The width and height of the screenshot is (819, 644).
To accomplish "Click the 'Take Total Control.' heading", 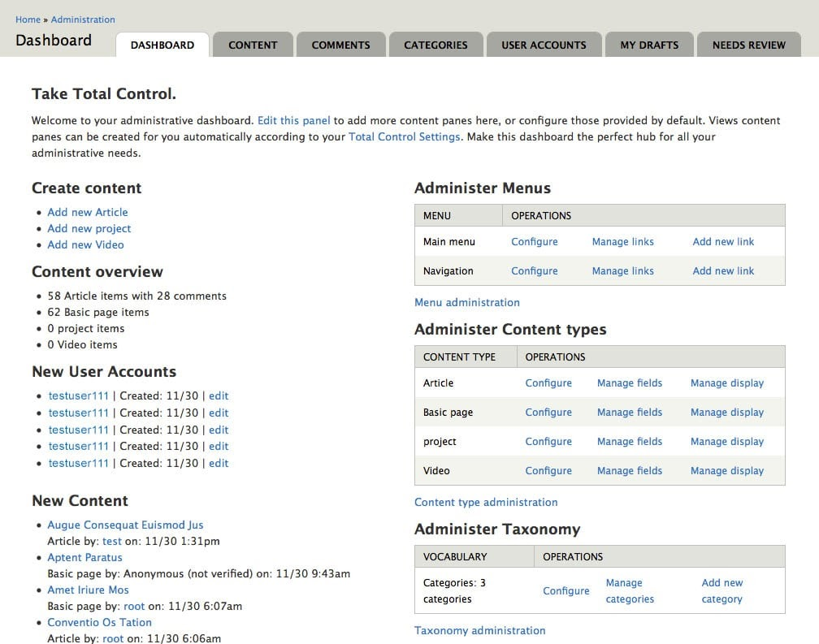I will click(104, 94).
